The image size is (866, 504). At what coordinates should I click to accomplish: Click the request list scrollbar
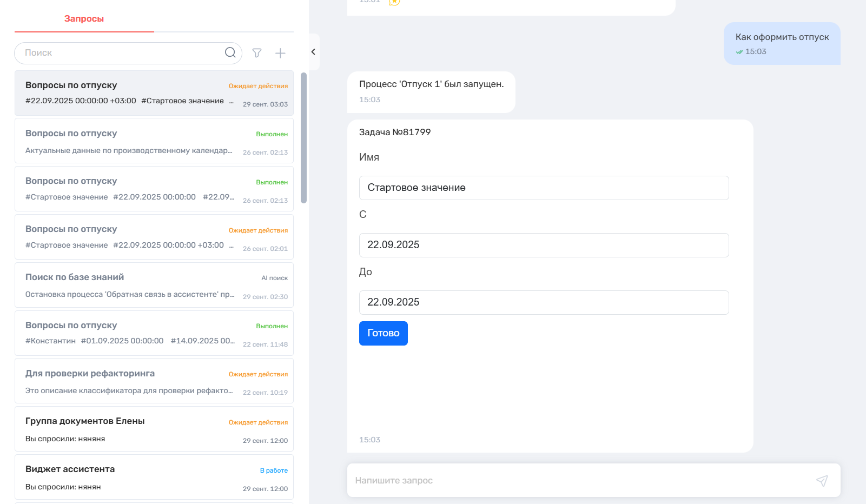tap(303, 138)
